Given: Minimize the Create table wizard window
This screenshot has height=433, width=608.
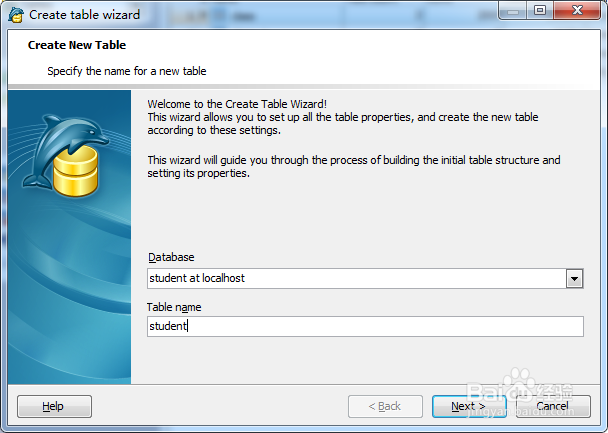Looking at the screenshot, I should point(513,11).
